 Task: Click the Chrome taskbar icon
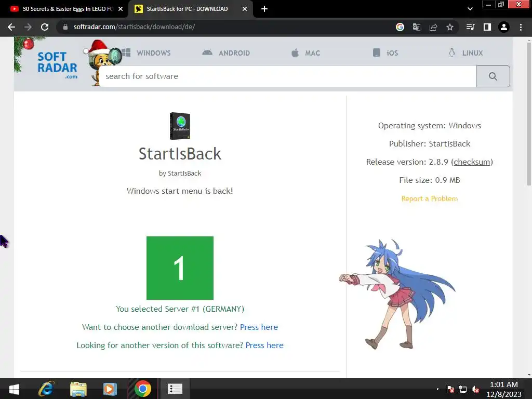[143, 389]
